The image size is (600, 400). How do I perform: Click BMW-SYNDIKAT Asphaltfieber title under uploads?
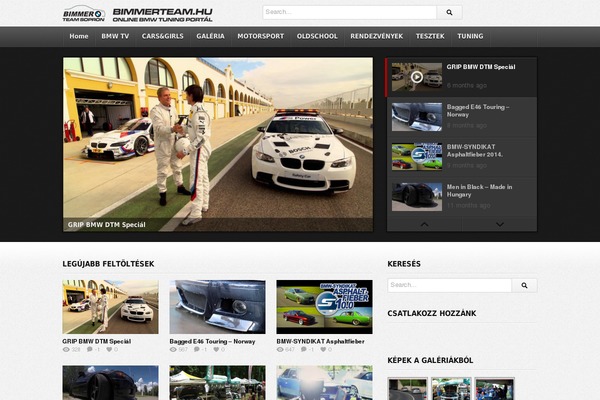point(321,341)
